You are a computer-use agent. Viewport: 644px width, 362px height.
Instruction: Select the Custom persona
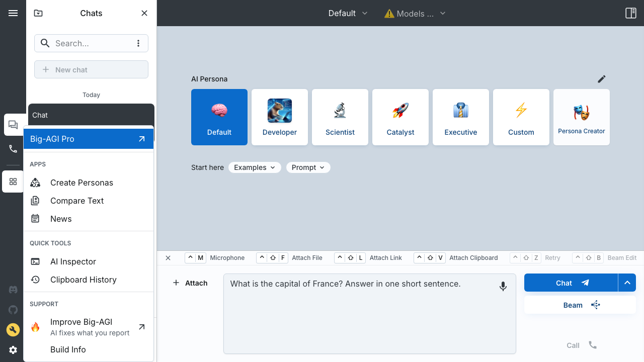pyautogui.click(x=521, y=117)
